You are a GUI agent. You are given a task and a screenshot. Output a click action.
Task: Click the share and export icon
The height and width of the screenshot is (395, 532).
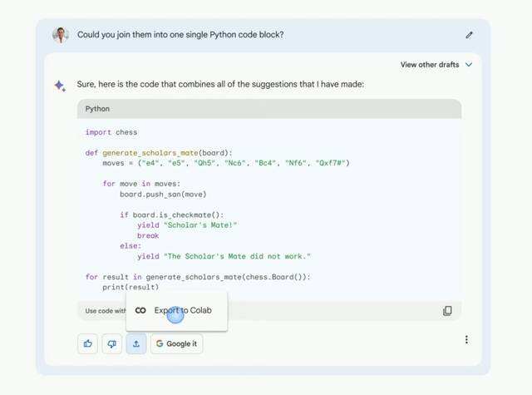pyautogui.click(x=136, y=343)
